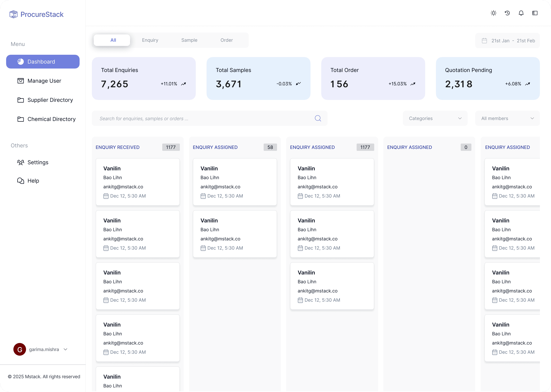Click the Settings people icon
This screenshot has width=551, height=392.
click(x=21, y=162)
